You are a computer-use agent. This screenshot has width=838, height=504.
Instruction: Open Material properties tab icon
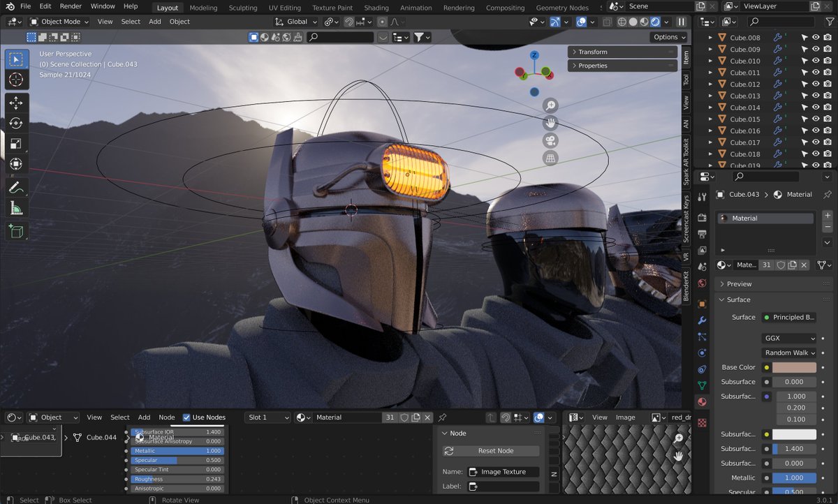[702, 401]
